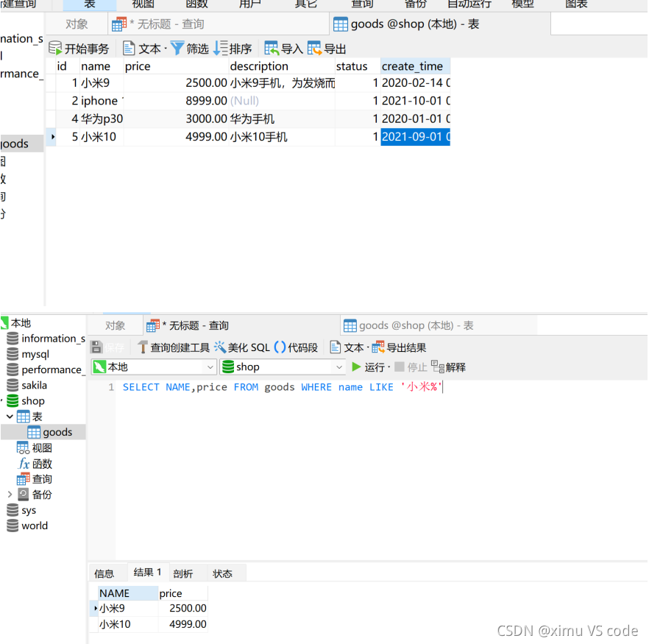Select the information_schema database in tree
Viewport: 649px width, 644px height.
click(46, 338)
